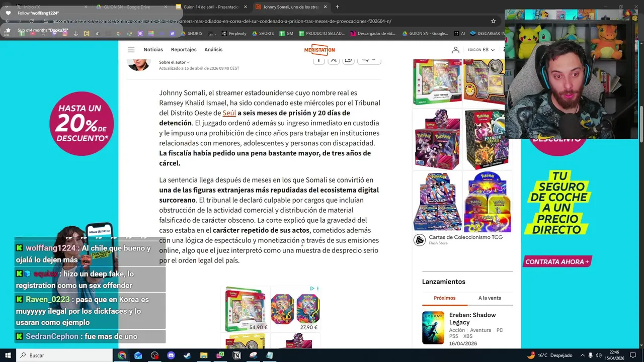
Task: Go to Meristation home logo
Action: pos(319,49)
